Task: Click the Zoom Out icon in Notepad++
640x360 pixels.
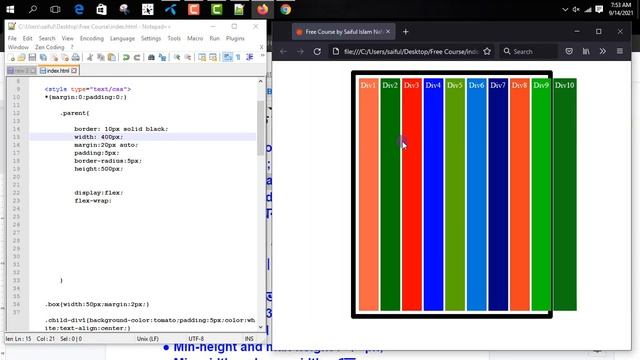Action: pos(188,58)
